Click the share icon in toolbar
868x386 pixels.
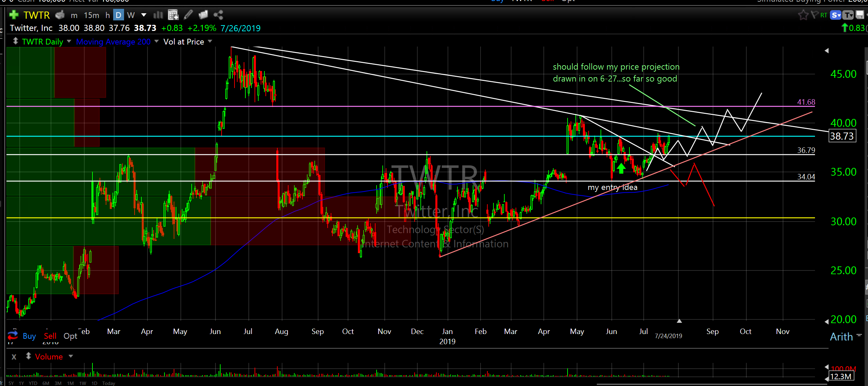pyautogui.click(x=218, y=15)
